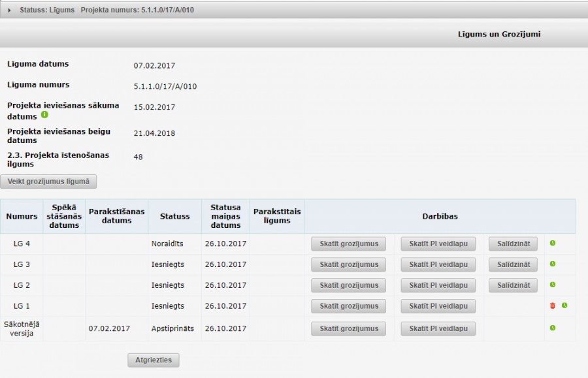Click Salīdzināt for LG 3
Screen dimensions: 588x378
pyautogui.click(x=513, y=264)
